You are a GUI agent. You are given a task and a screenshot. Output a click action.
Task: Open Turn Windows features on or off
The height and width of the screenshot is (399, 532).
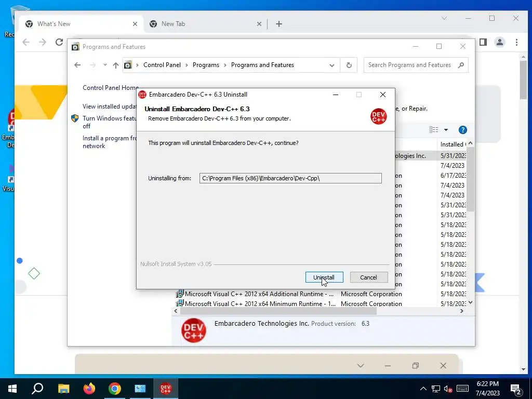tap(109, 122)
